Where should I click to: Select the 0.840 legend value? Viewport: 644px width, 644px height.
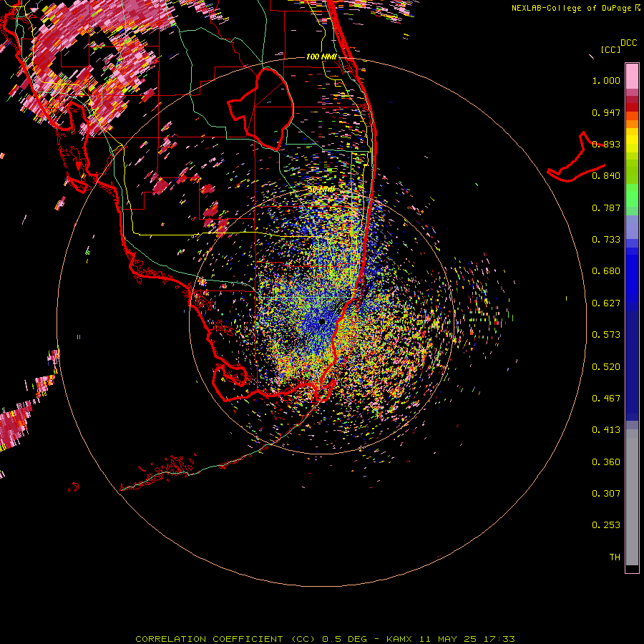click(606, 176)
